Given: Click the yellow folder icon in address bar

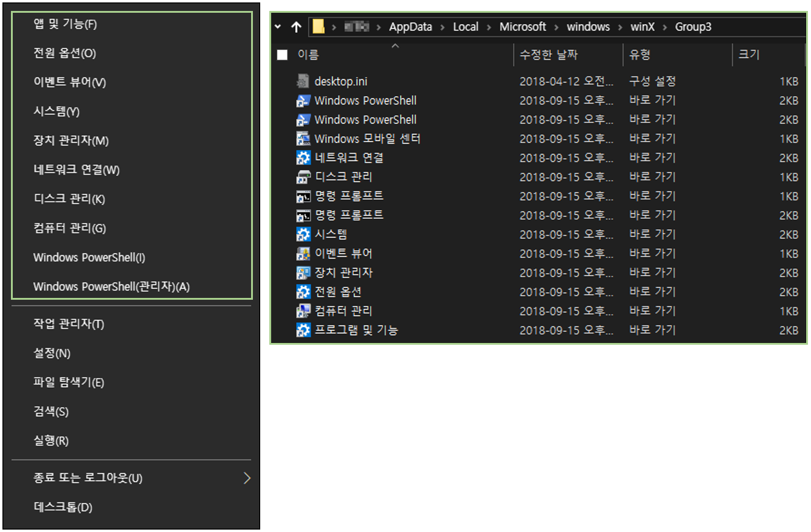Looking at the screenshot, I should click(318, 27).
